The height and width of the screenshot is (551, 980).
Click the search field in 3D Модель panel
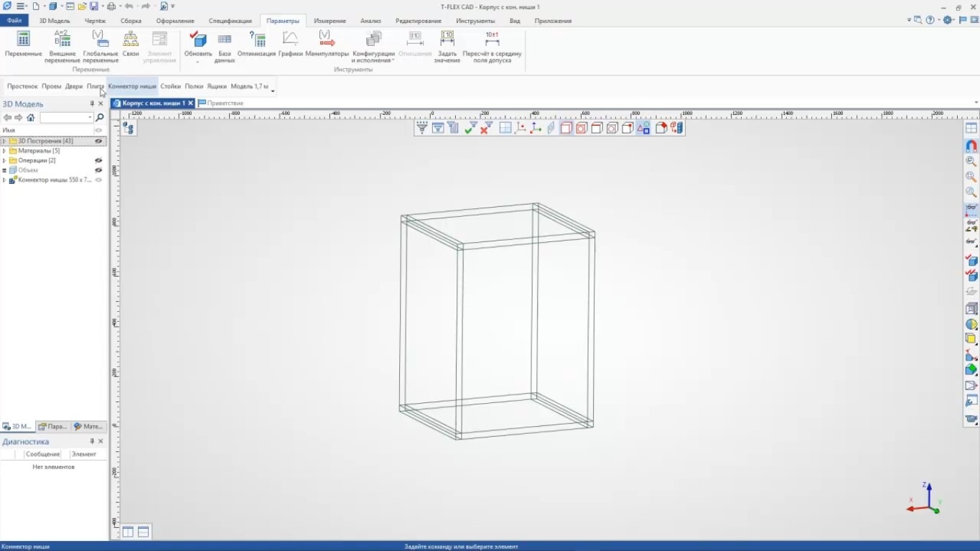click(x=65, y=118)
